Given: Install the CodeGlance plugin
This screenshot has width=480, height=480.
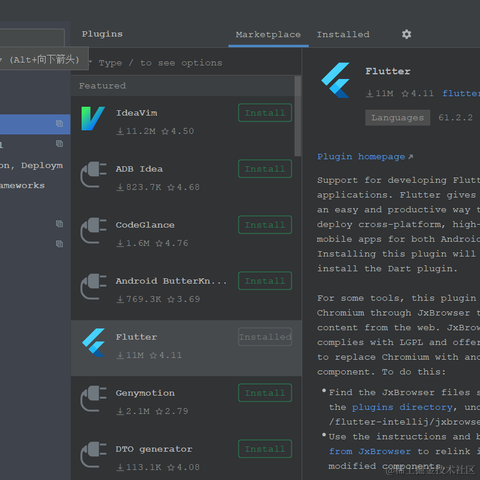Looking at the screenshot, I should coord(265,225).
